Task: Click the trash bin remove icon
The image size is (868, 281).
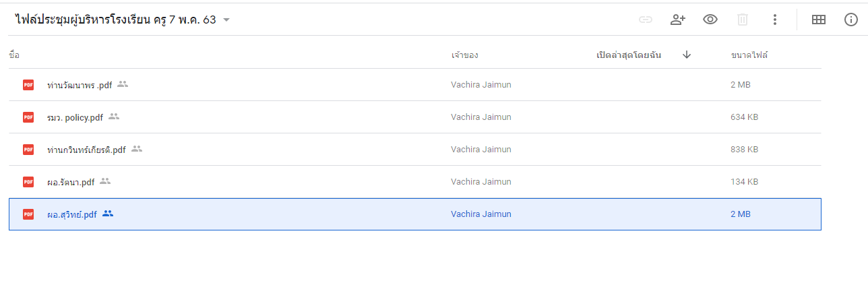Action: coord(743,20)
